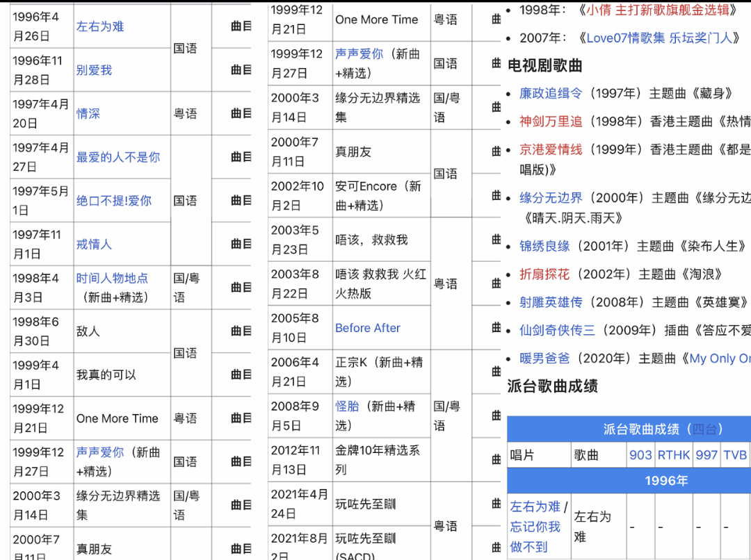Click 四台 link in chart table header
Image resolution: width=751 pixels, height=560 pixels.
pyautogui.click(x=704, y=429)
